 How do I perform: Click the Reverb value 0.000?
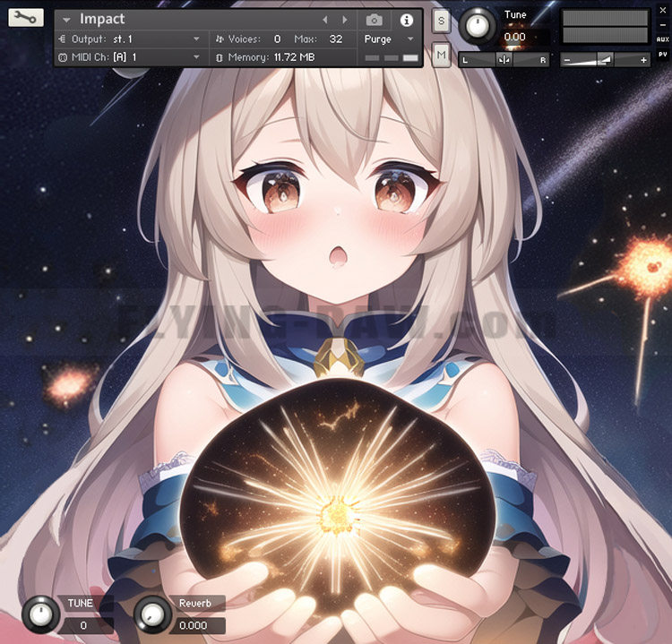194,625
